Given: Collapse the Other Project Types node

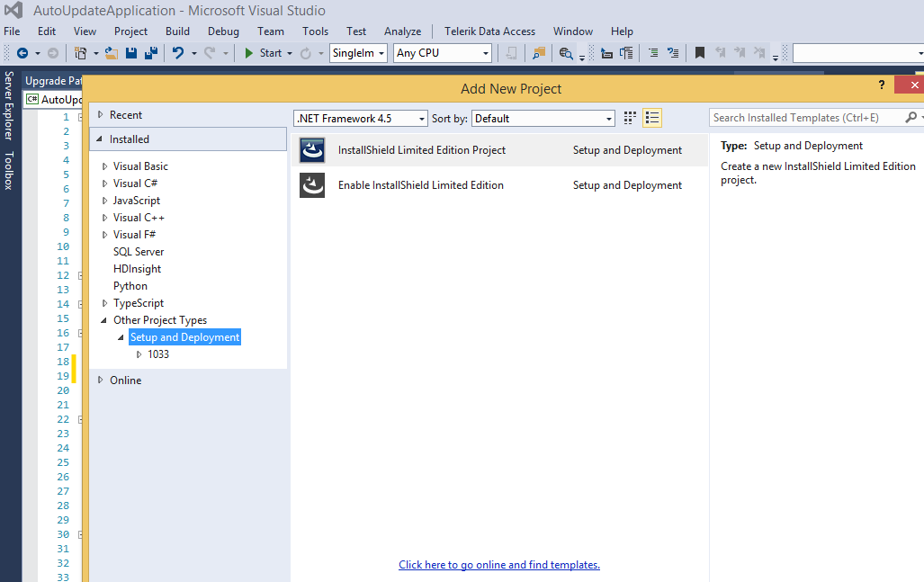Looking at the screenshot, I should [103, 320].
